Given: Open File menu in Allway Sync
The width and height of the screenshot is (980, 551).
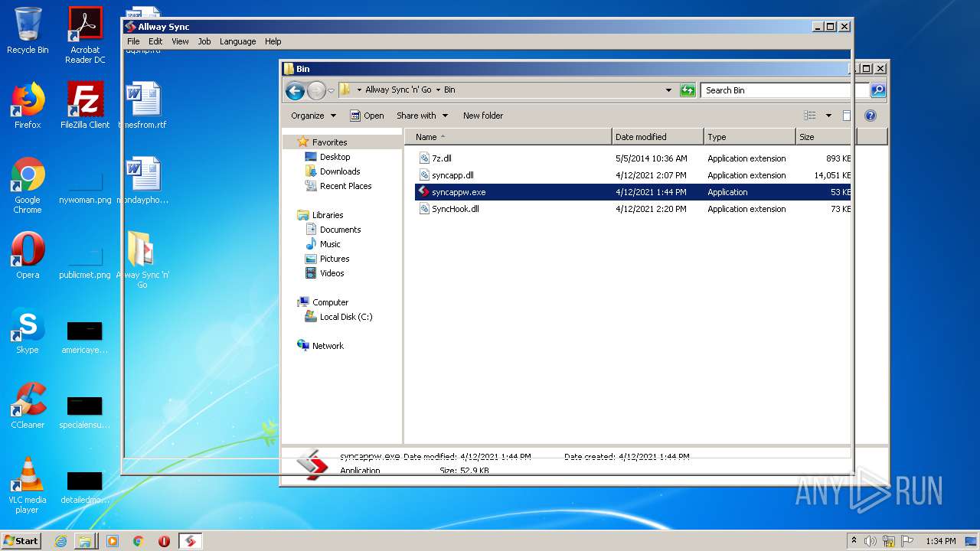Looking at the screenshot, I should click(133, 41).
